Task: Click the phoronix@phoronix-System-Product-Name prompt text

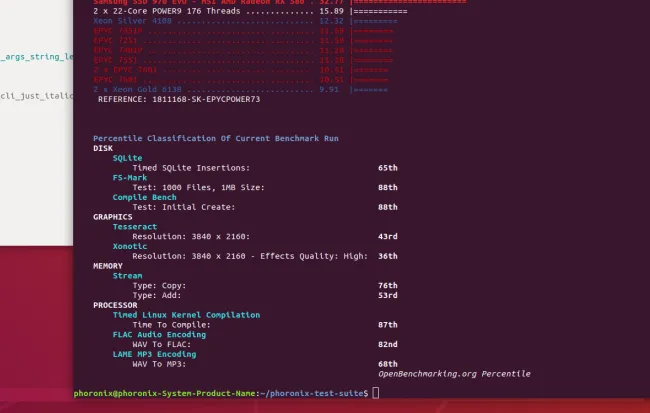Action: 165,393
